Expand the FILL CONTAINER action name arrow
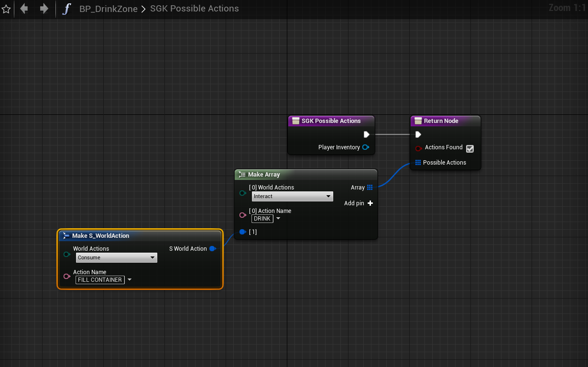 [129, 280]
